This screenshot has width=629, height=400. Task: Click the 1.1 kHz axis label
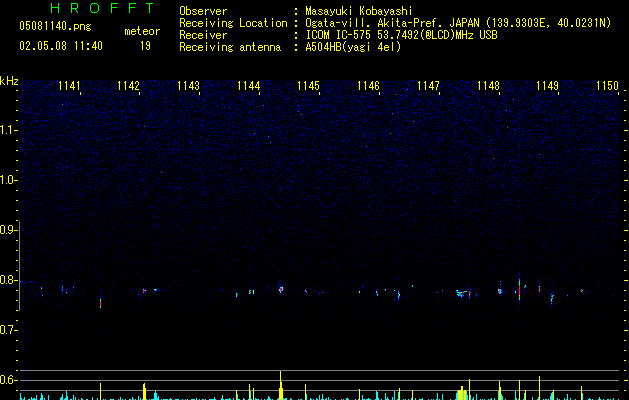(9, 130)
